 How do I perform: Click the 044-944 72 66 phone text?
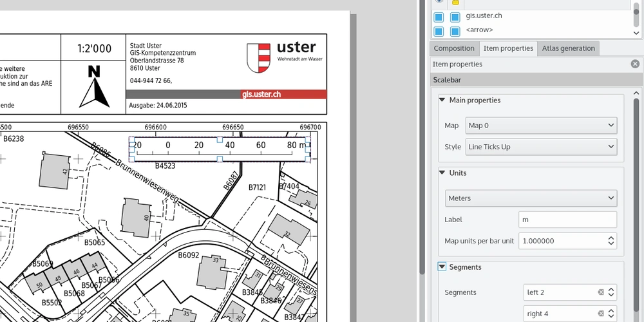(x=151, y=81)
